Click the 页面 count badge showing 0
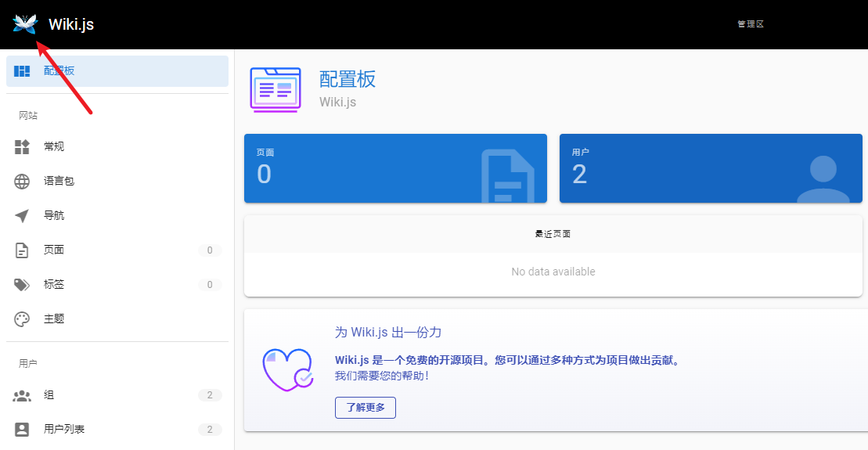Viewport: 868px width, 450px height. [x=210, y=250]
